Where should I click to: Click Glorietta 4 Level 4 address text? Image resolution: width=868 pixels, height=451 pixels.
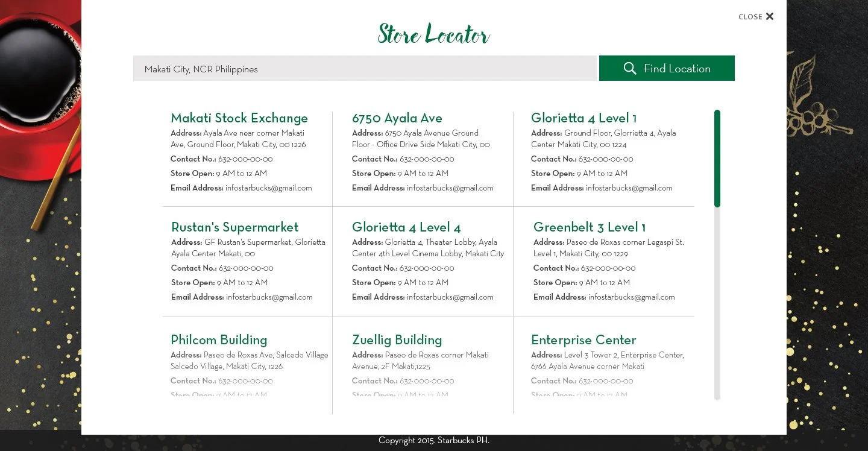428,248
